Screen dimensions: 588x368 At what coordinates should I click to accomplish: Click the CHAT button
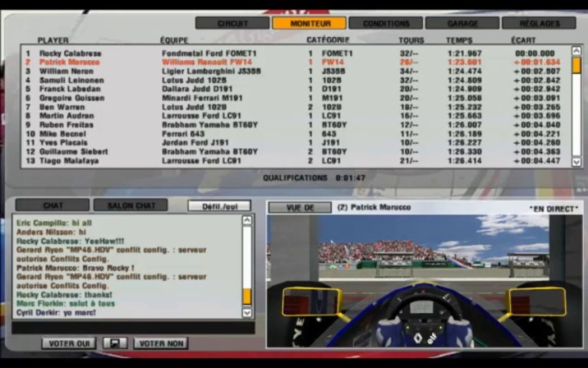pos(53,205)
